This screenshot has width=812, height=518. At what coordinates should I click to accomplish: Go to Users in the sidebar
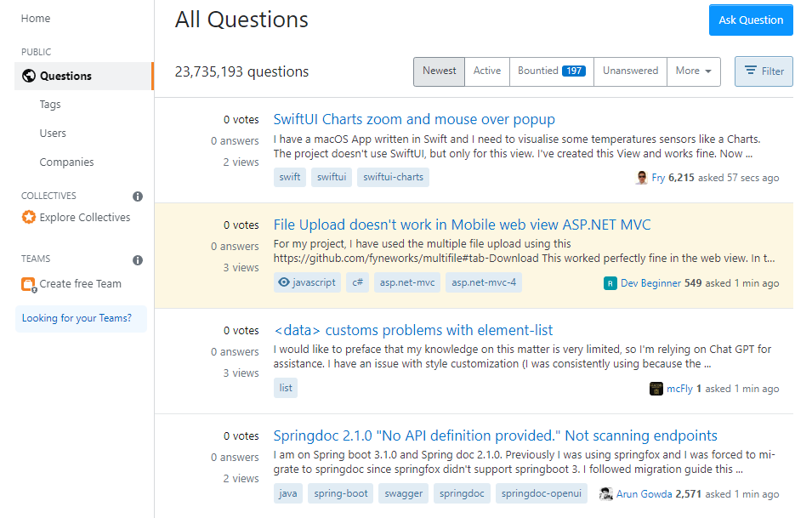pyautogui.click(x=53, y=134)
